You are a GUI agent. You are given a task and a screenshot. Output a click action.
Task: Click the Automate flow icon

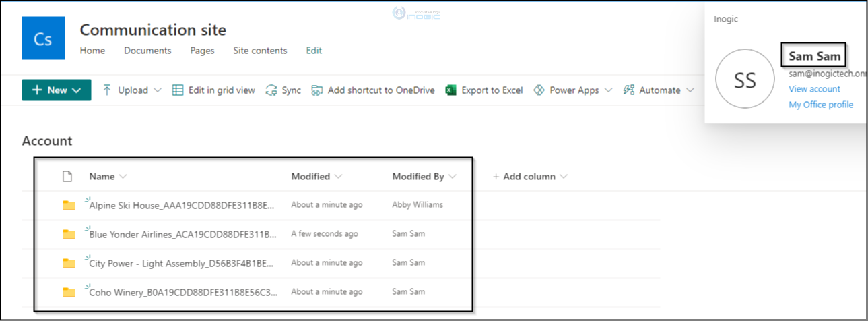[x=629, y=90]
